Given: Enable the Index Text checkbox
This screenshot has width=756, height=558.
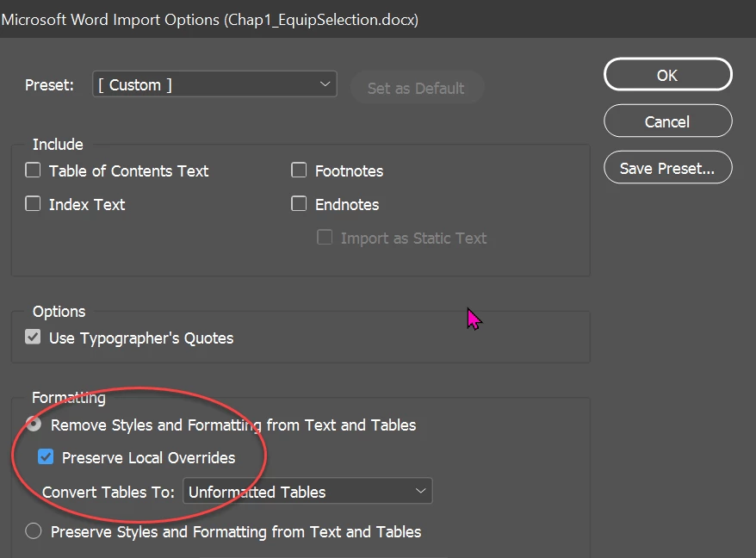Looking at the screenshot, I should [x=33, y=203].
